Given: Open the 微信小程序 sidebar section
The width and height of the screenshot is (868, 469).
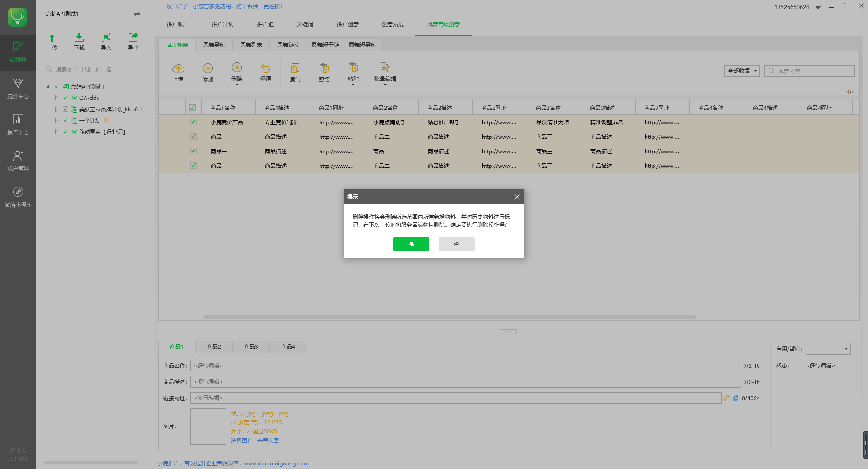Looking at the screenshot, I should (x=18, y=197).
